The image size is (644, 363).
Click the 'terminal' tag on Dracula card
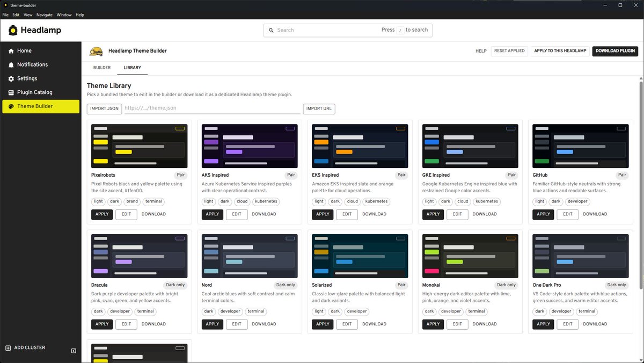[x=145, y=311]
